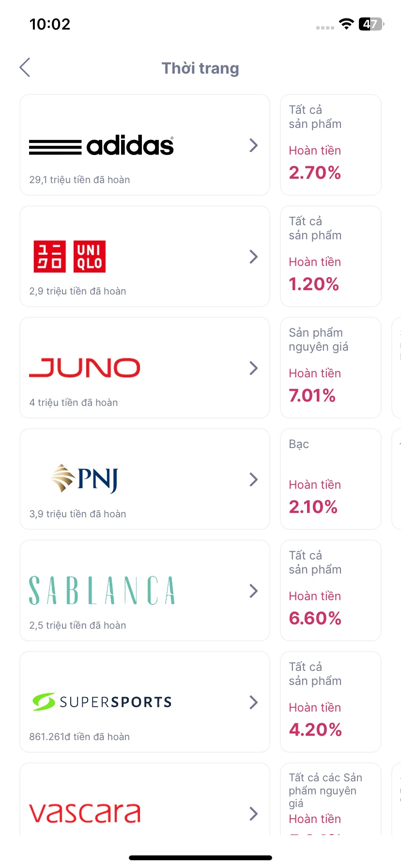Tap the back arrow icon
Screen dimensions: 401x868
coord(25,67)
